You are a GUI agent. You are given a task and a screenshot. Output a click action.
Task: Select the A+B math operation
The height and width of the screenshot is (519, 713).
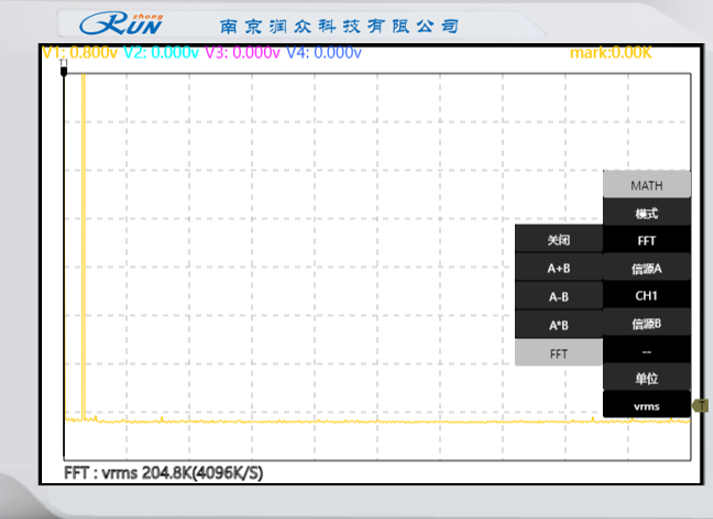coord(558,268)
